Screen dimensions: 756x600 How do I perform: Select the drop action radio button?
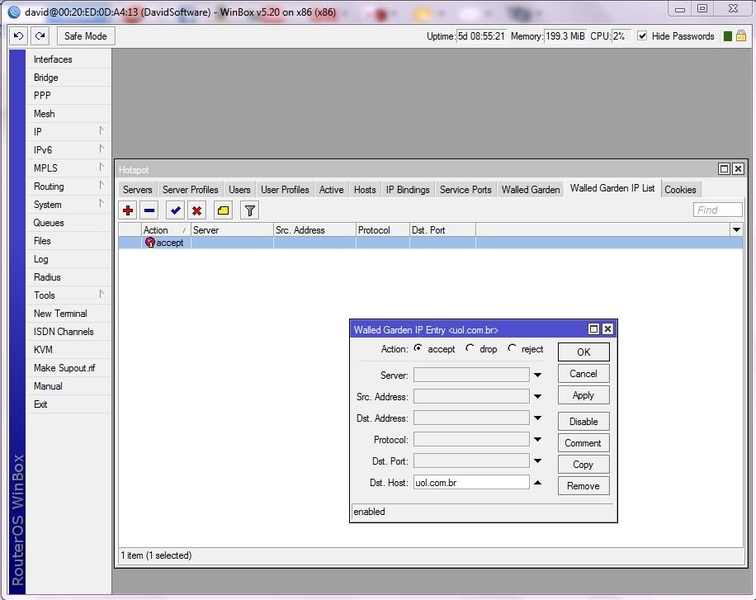pyautogui.click(x=471, y=349)
